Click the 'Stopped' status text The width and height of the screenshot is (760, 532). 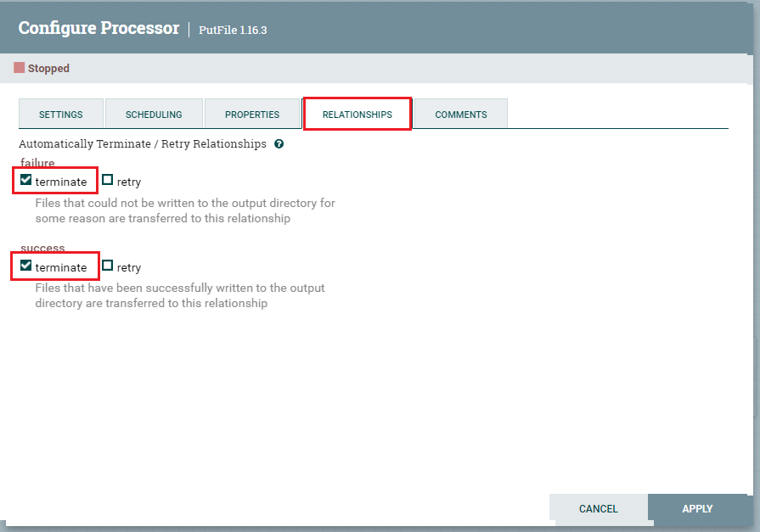48,69
